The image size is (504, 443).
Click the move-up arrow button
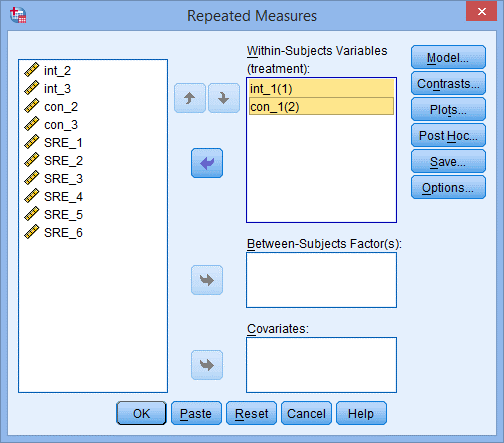point(190,98)
